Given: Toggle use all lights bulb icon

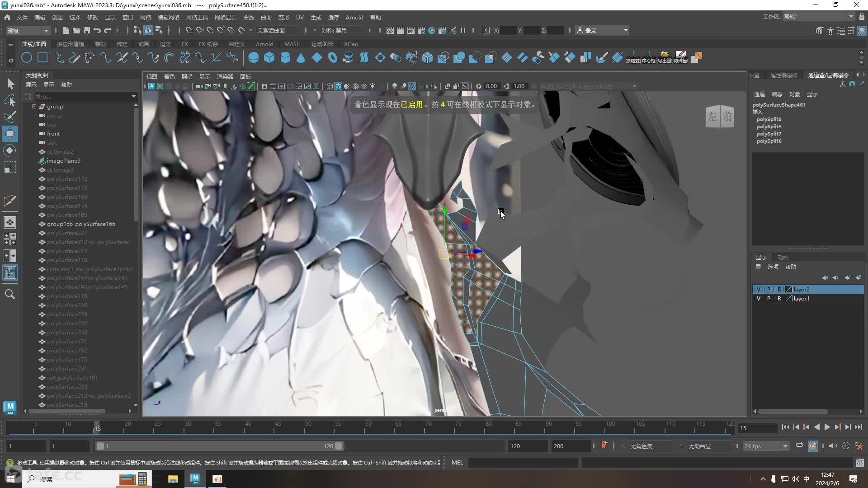Looking at the screenshot, I should 373,86.
